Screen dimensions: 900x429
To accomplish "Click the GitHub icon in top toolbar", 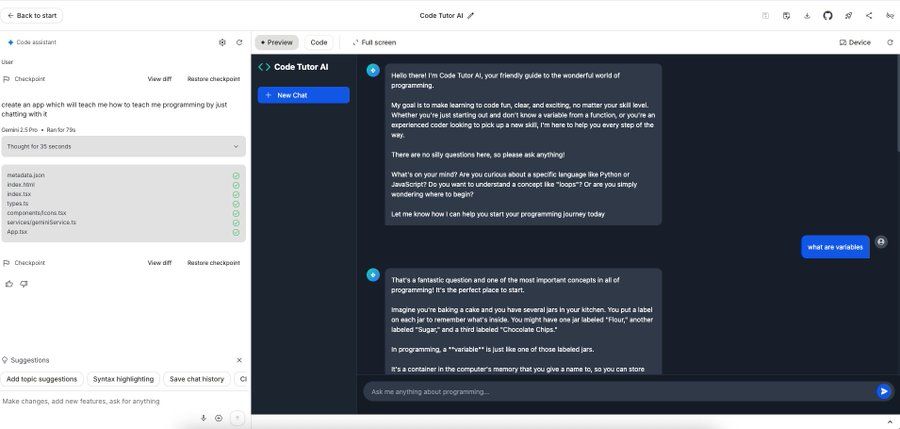I will (827, 15).
